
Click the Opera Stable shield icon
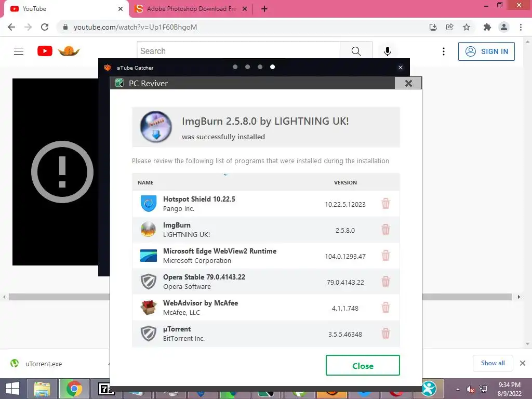[x=148, y=282]
